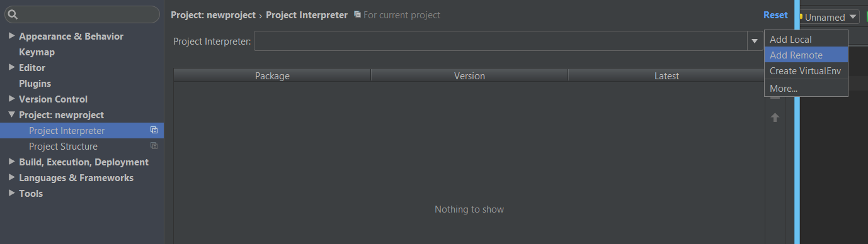868x244 pixels.
Task: Click the upgrade package up-arrow icon
Action: click(x=775, y=118)
